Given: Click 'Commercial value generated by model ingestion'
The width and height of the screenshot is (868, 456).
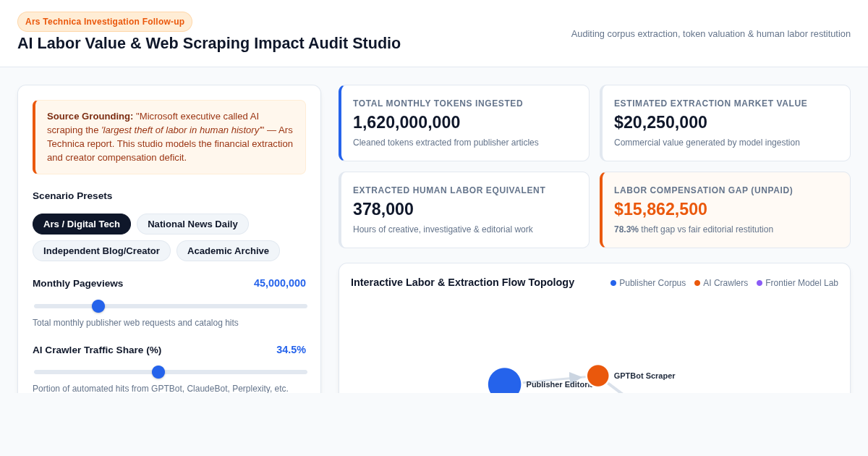Looking at the screenshot, I should [707, 143].
